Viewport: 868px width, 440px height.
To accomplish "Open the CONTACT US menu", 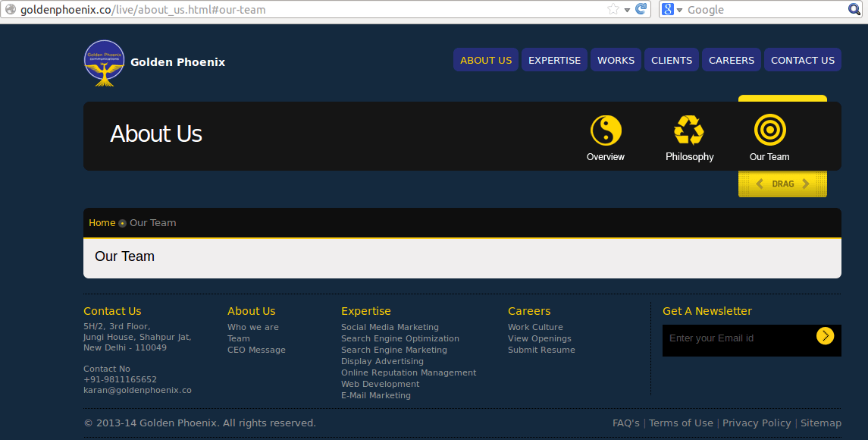I will [x=803, y=60].
